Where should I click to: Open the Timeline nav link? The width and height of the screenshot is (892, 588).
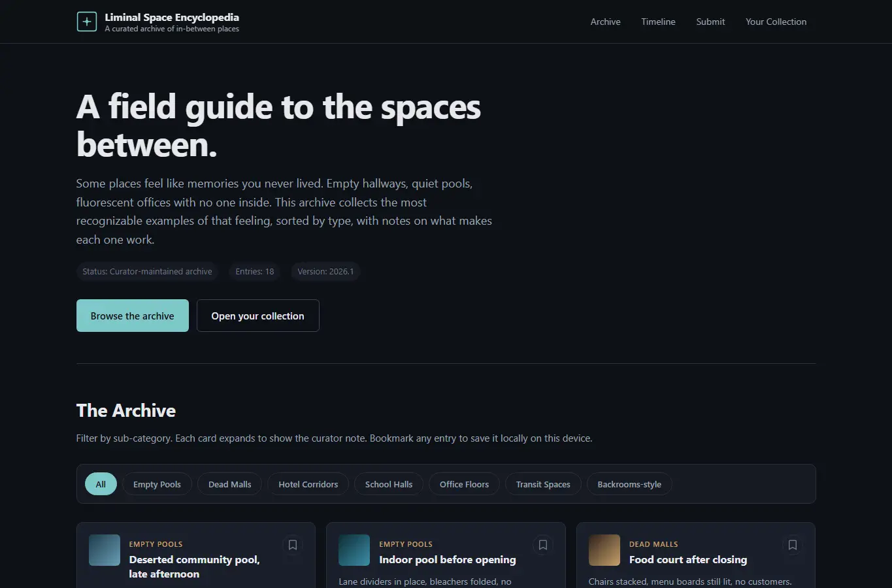coord(658,22)
